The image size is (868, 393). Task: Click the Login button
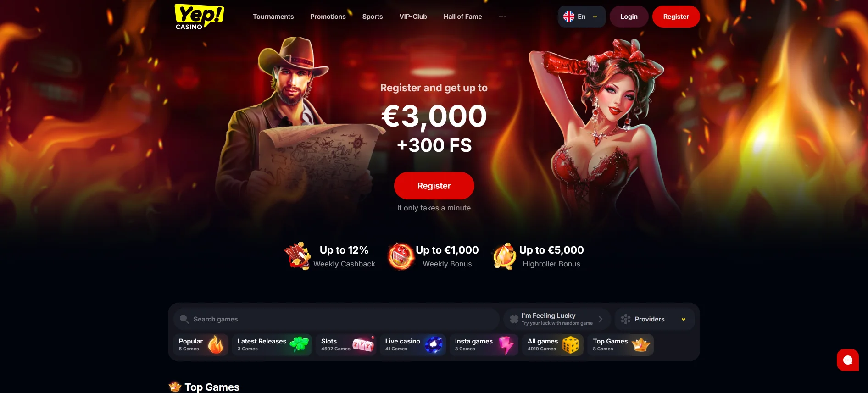(629, 17)
